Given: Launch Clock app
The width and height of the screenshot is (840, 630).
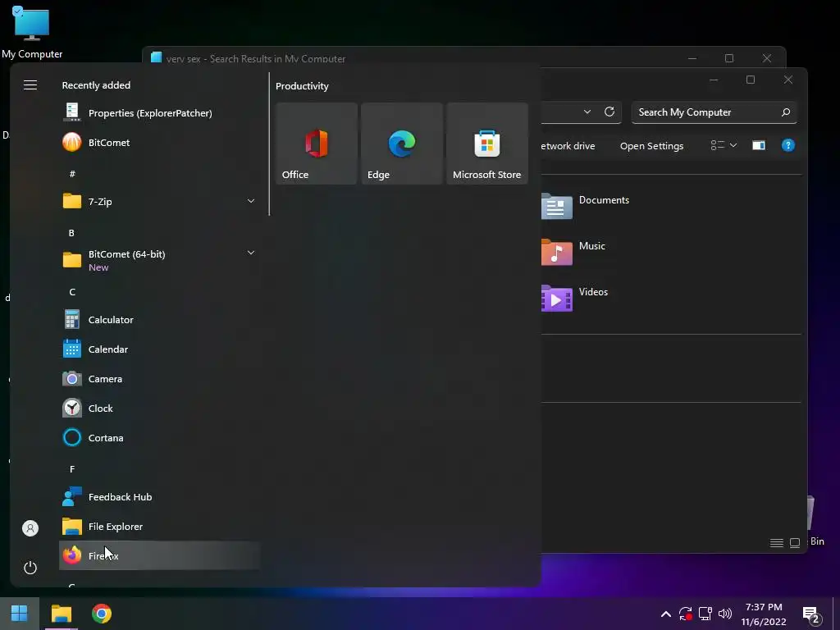Looking at the screenshot, I should [160, 409].
